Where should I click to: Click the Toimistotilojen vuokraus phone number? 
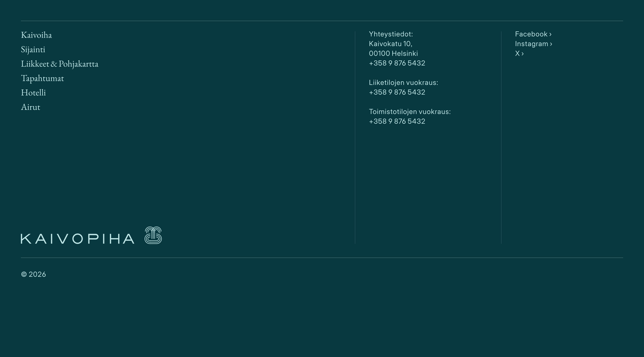(x=397, y=121)
